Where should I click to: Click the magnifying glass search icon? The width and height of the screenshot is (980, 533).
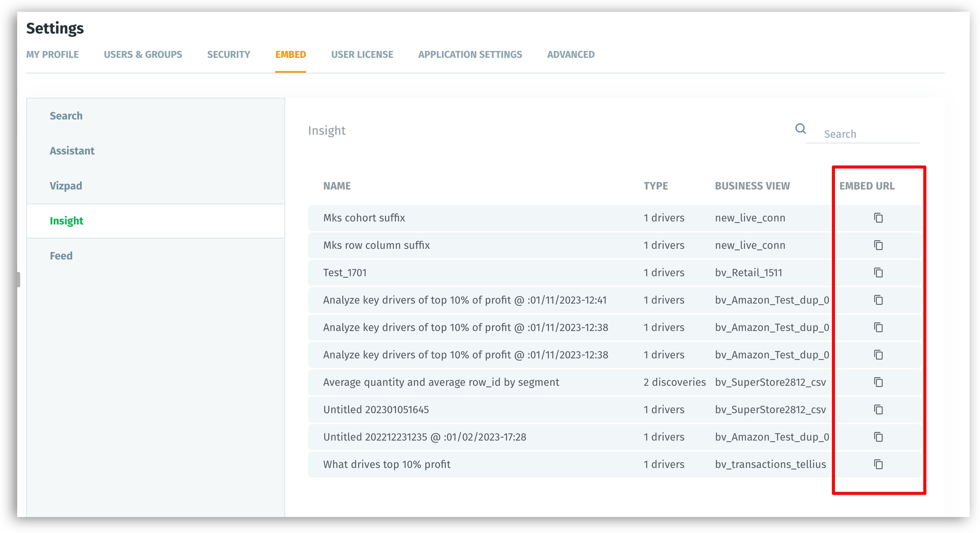[x=801, y=129]
